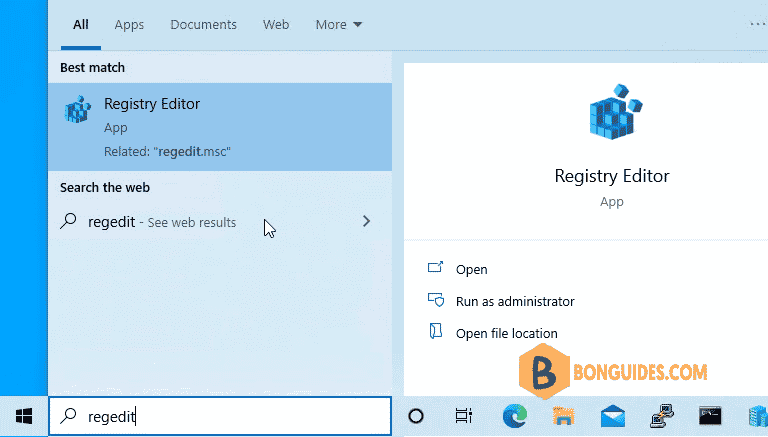Viewport: 768px width, 437px height.
Task: Select the regedit See web results entry
Action: [x=220, y=222]
